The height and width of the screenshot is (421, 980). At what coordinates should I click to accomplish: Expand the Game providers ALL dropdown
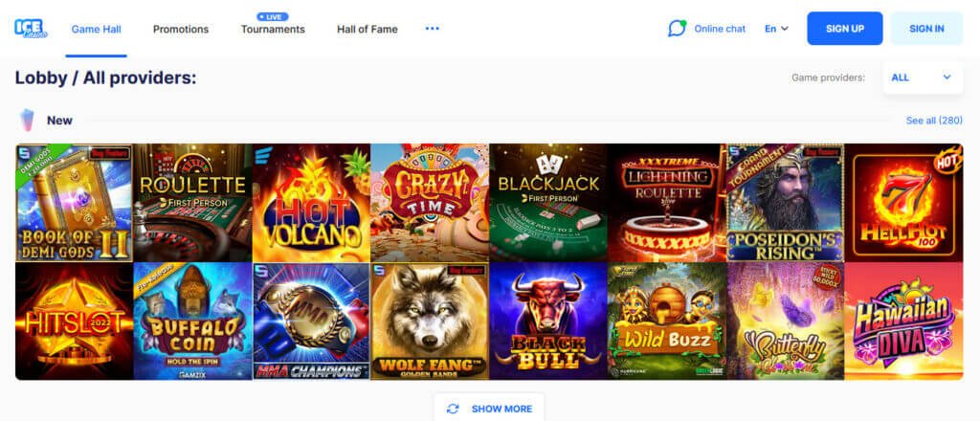coord(923,78)
